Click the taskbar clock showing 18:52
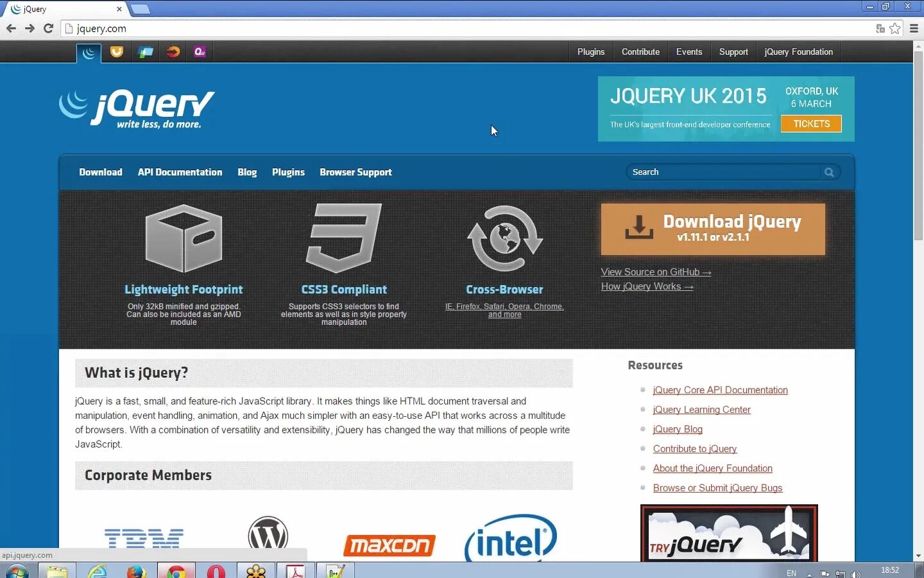The width and height of the screenshot is (924, 578). (x=890, y=570)
